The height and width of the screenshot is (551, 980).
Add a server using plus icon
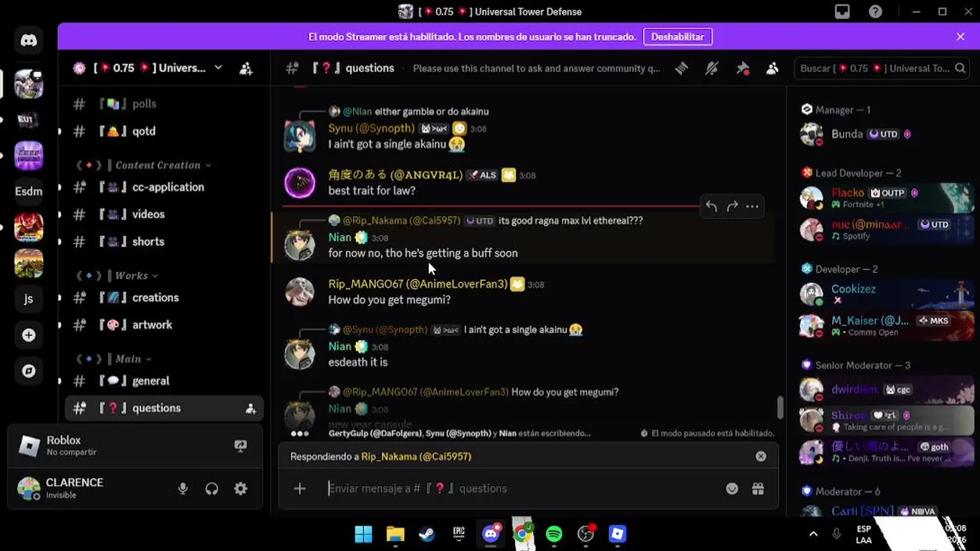tap(29, 335)
